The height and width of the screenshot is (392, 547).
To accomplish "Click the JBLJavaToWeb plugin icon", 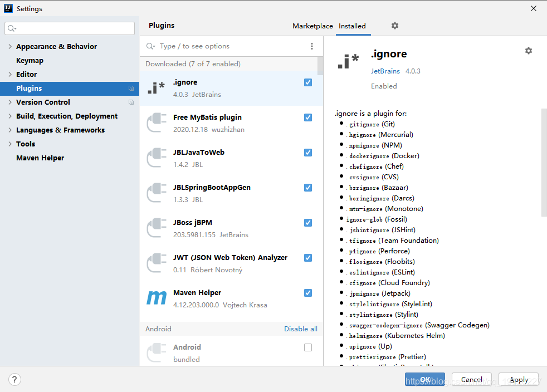I will point(156,158).
